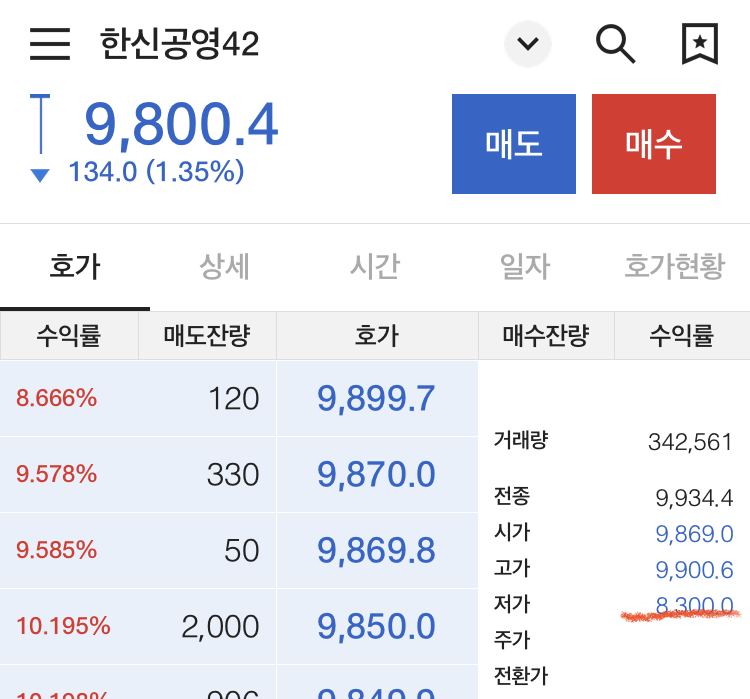Tap the search magnifier icon
750x699 pixels.
(615, 44)
